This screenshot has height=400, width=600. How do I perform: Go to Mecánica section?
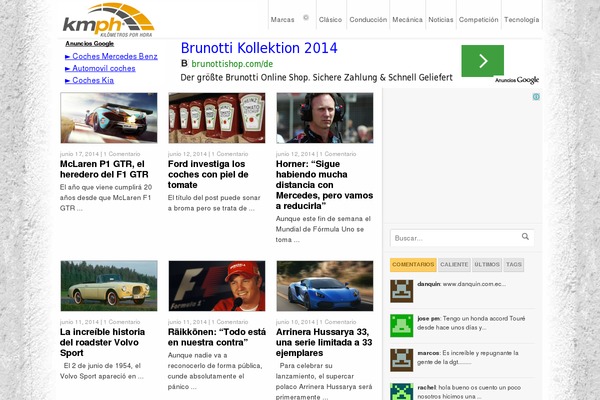[x=407, y=20]
